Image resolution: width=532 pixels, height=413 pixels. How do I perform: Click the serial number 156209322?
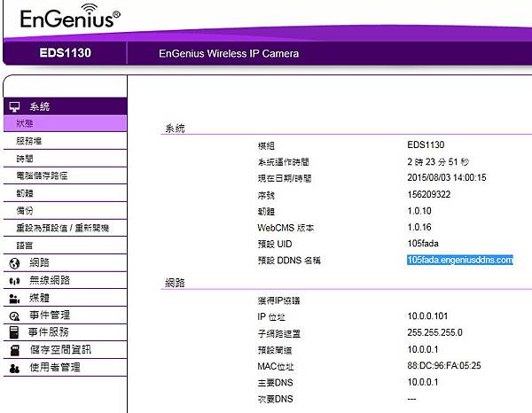429,194
